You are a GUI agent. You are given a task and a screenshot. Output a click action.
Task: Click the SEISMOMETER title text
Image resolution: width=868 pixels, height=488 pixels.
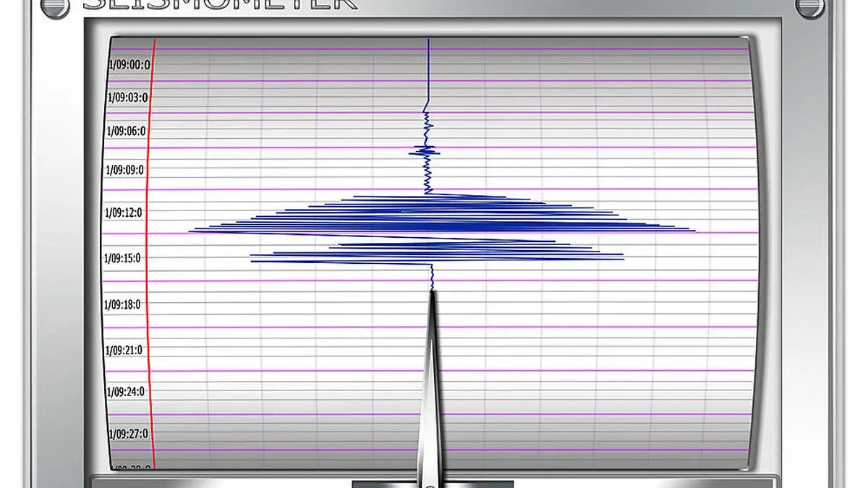[x=220, y=4]
